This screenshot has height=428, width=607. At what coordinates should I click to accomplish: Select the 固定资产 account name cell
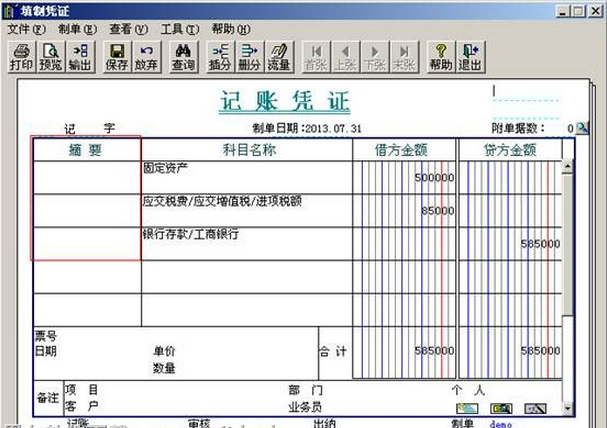(x=246, y=176)
